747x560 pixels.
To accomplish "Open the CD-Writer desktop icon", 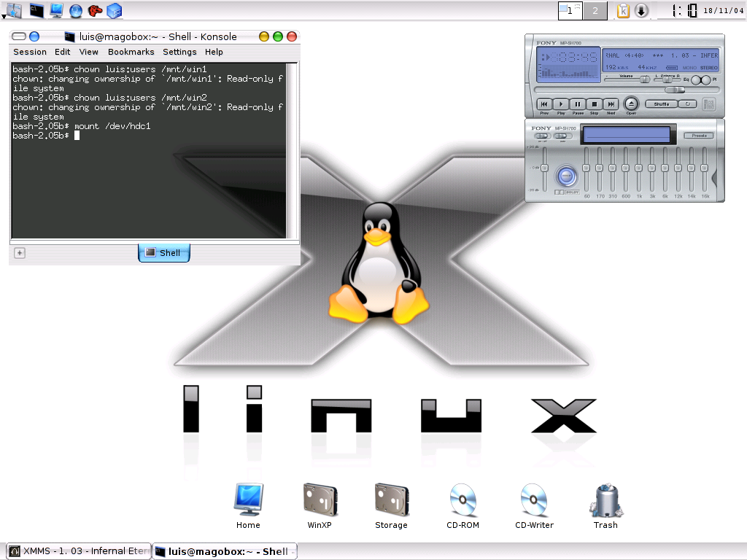I will click(x=534, y=506).
